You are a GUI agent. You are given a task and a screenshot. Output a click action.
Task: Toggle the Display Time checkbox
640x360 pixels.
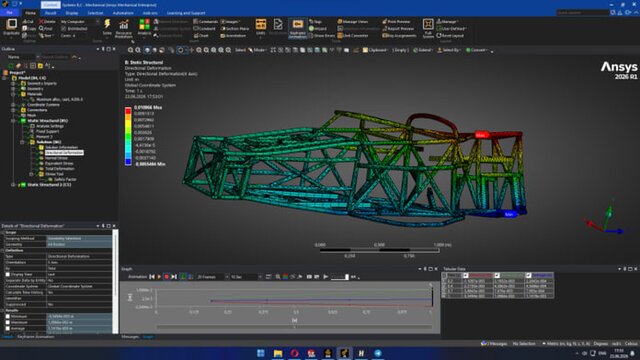click(x=8, y=275)
